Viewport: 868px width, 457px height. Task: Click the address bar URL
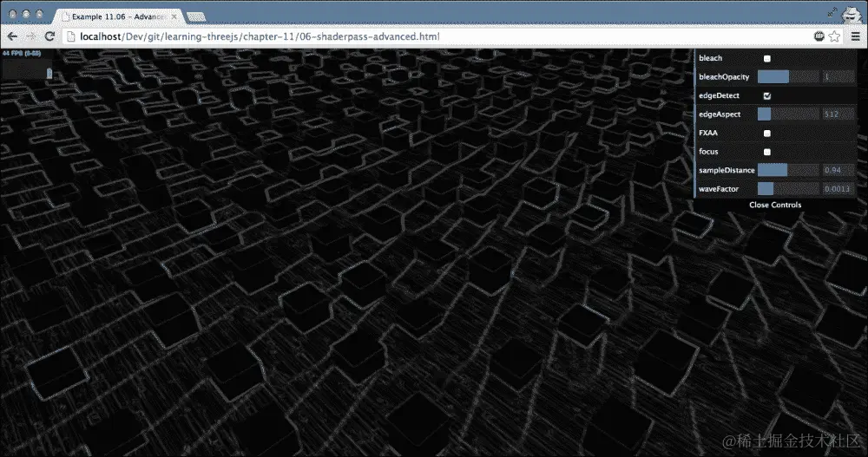point(260,36)
